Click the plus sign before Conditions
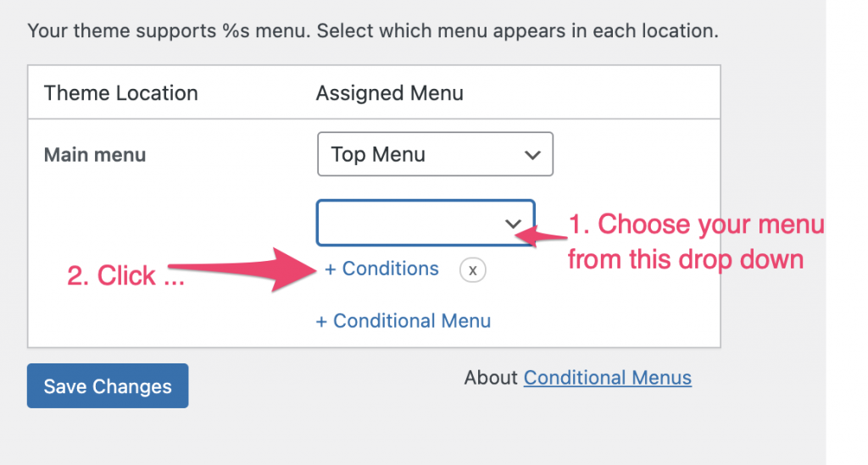Image resolution: width=868 pixels, height=465 pixels. click(331, 269)
